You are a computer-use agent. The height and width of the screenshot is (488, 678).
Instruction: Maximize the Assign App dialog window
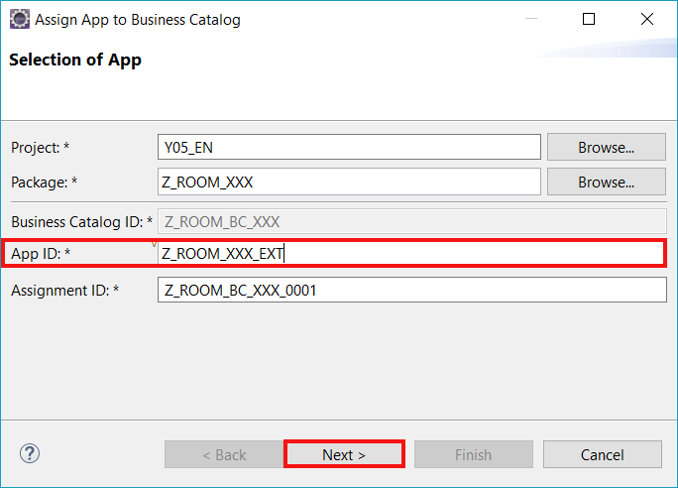[588, 19]
